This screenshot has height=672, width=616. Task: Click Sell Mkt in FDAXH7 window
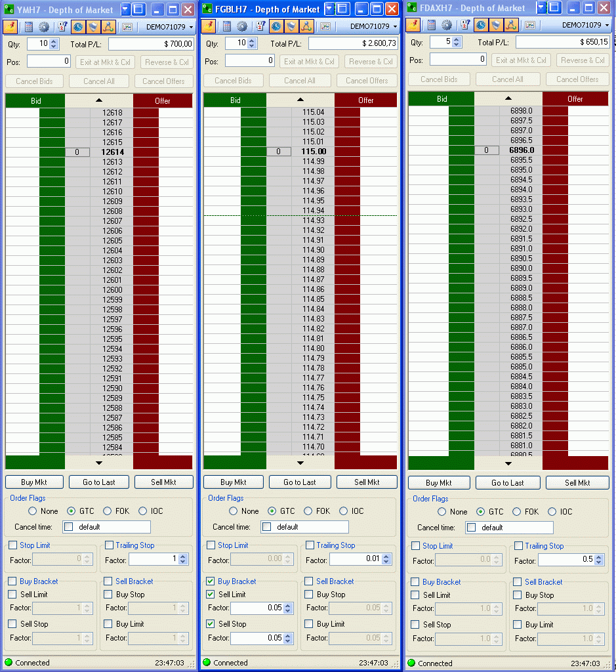577,483
